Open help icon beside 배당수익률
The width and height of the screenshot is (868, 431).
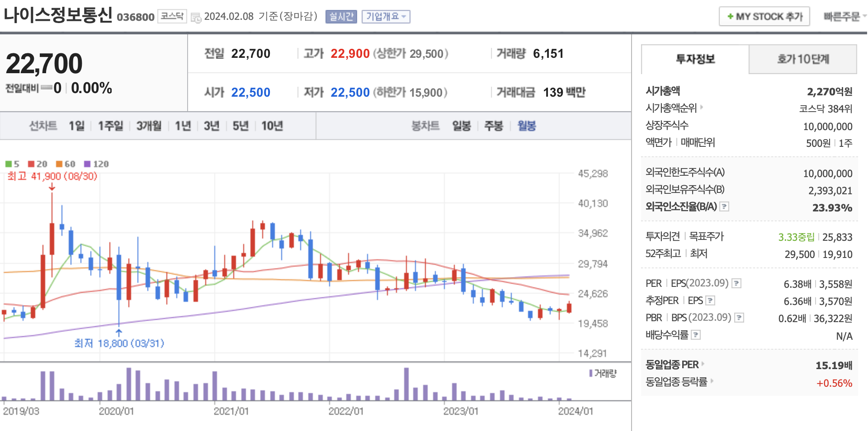696,335
